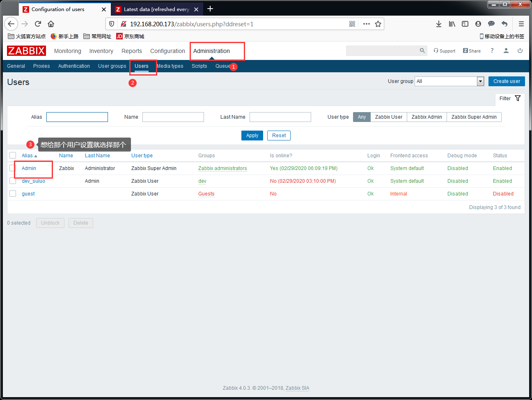Click the Share link with Z icon
The image size is (532, 400).
[x=472, y=51]
